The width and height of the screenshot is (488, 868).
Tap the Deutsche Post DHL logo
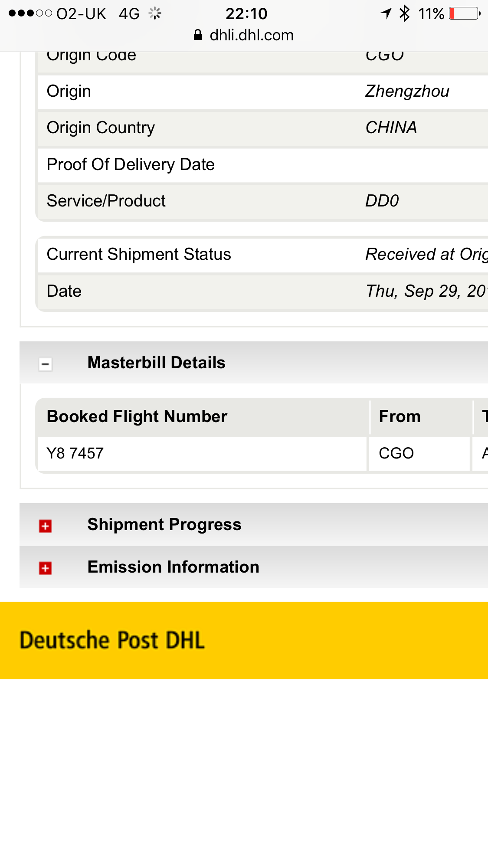click(112, 640)
